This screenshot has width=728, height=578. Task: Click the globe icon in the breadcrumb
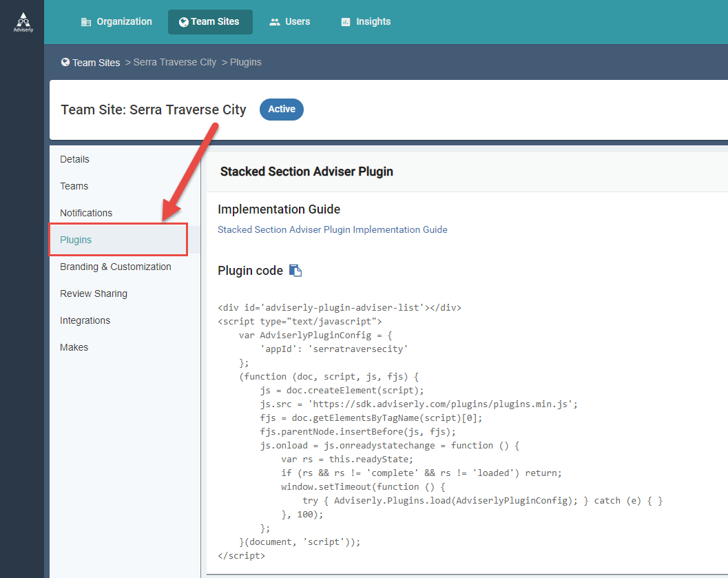[x=65, y=62]
